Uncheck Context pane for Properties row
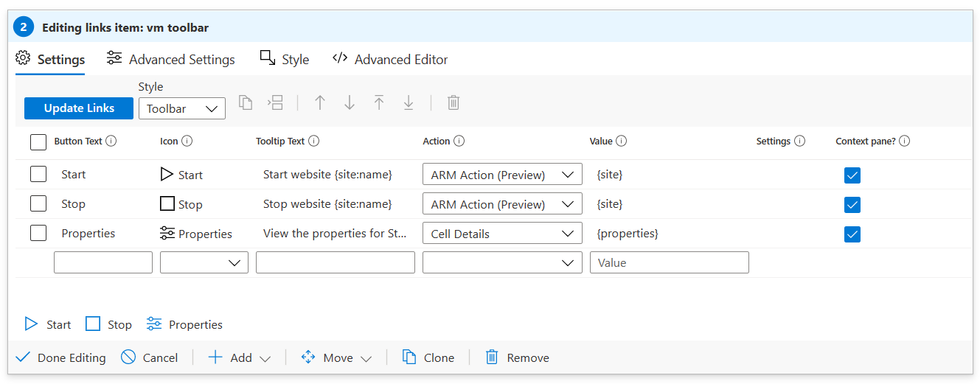The height and width of the screenshot is (384, 980). tap(852, 234)
